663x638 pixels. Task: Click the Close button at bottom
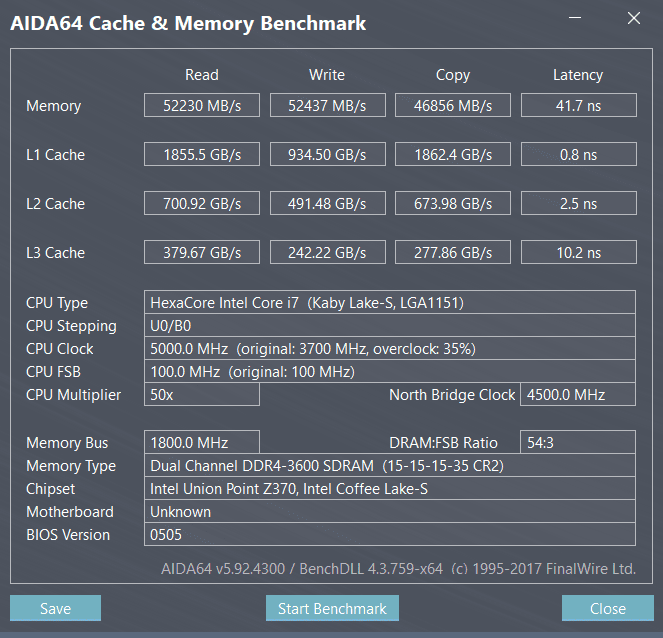(x=608, y=608)
